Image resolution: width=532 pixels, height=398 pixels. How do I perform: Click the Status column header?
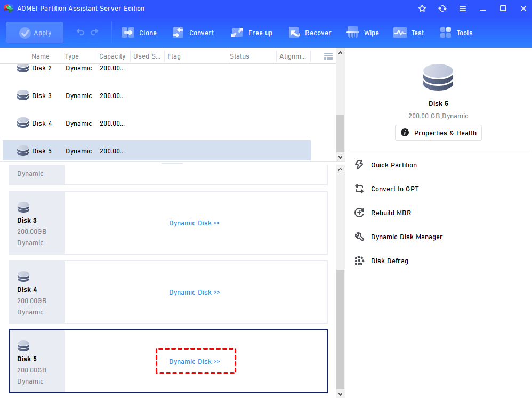(239, 56)
